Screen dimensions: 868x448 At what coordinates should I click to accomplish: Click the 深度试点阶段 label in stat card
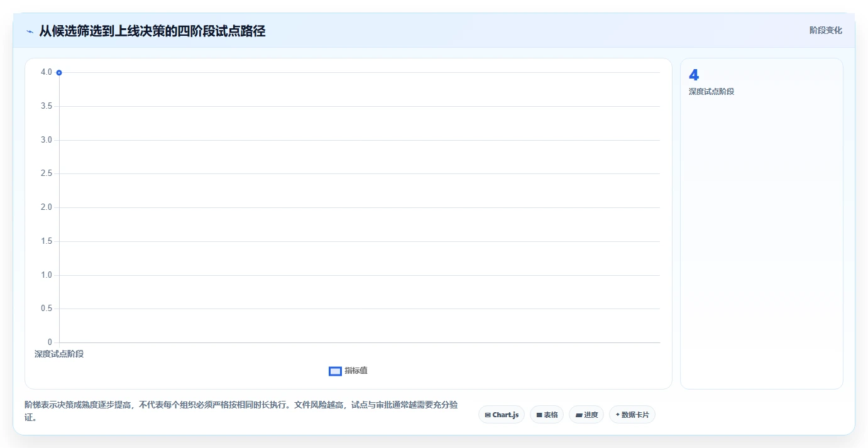(x=711, y=92)
